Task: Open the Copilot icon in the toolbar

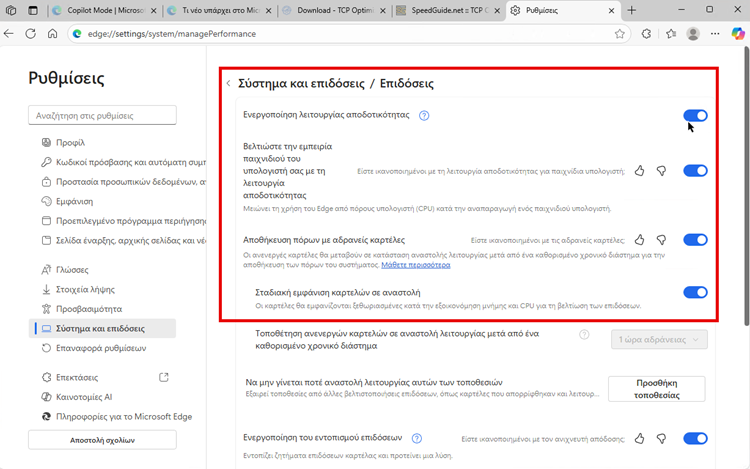Action: (x=738, y=33)
